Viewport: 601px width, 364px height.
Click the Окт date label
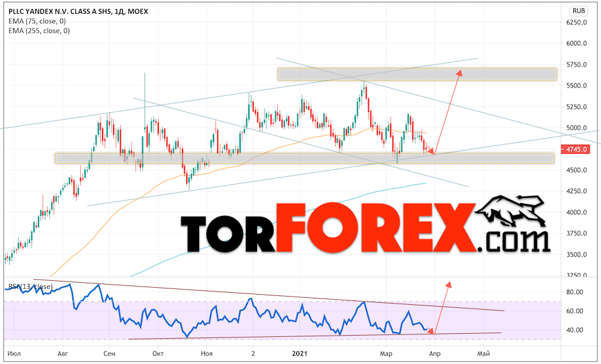158,353
